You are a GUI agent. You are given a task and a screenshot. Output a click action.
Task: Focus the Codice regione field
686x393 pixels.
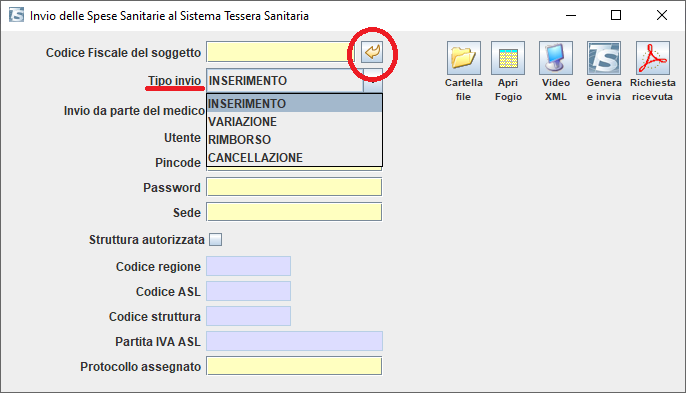pos(248,266)
